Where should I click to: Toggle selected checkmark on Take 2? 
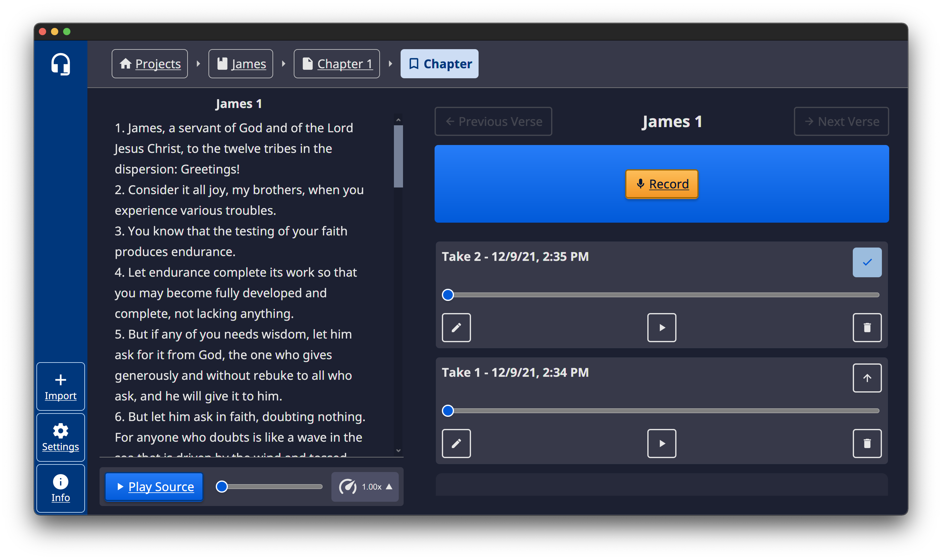point(867,262)
